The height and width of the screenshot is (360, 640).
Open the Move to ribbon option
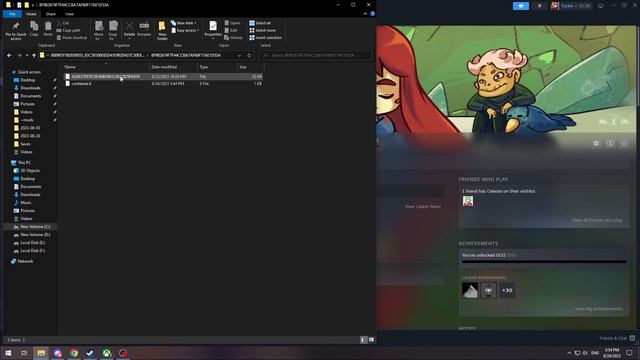tap(99, 31)
